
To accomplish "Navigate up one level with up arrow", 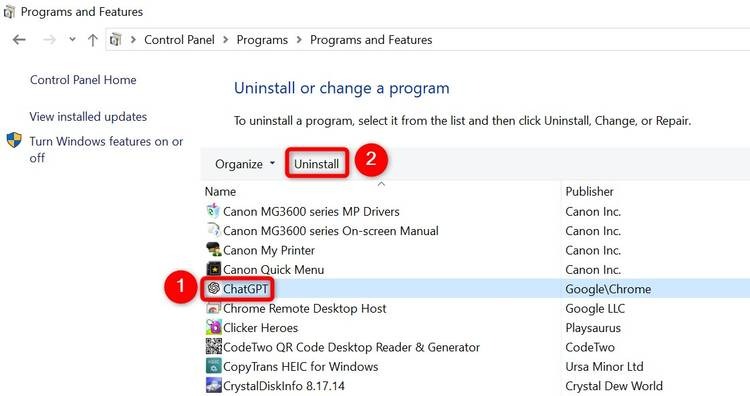I will 93,40.
